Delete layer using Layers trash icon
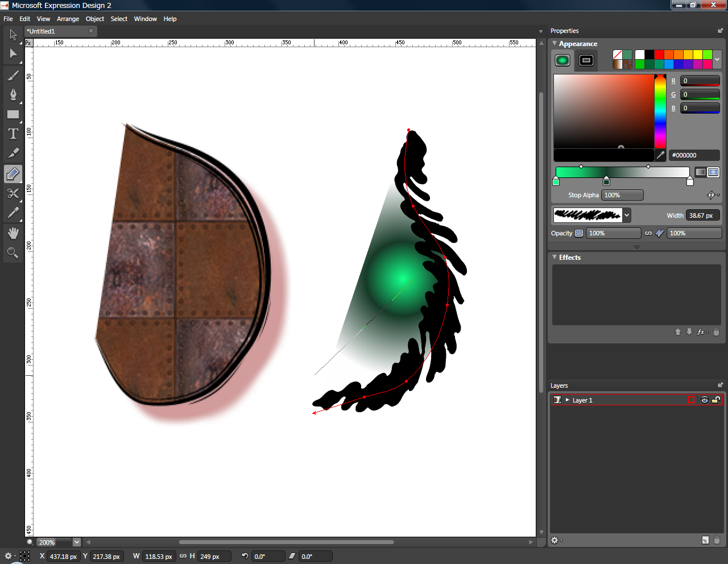 [x=717, y=540]
